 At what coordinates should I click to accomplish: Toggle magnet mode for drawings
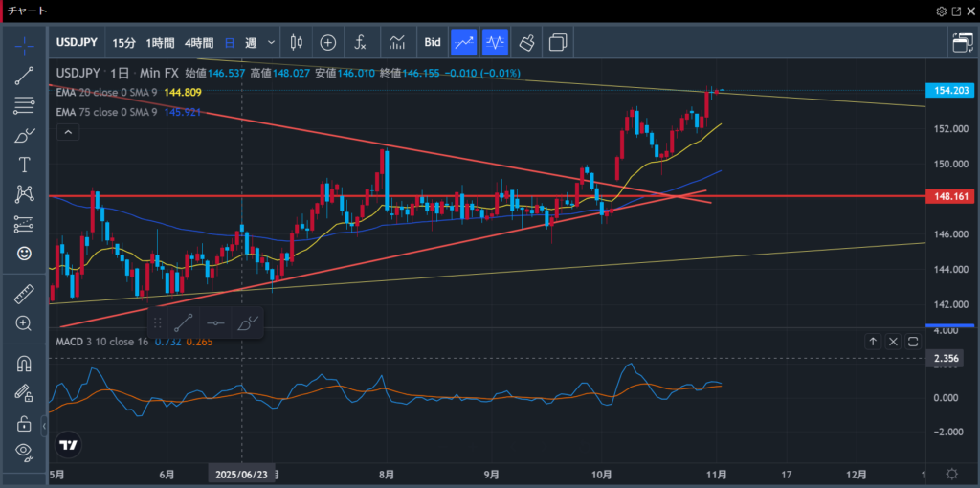coord(25,364)
